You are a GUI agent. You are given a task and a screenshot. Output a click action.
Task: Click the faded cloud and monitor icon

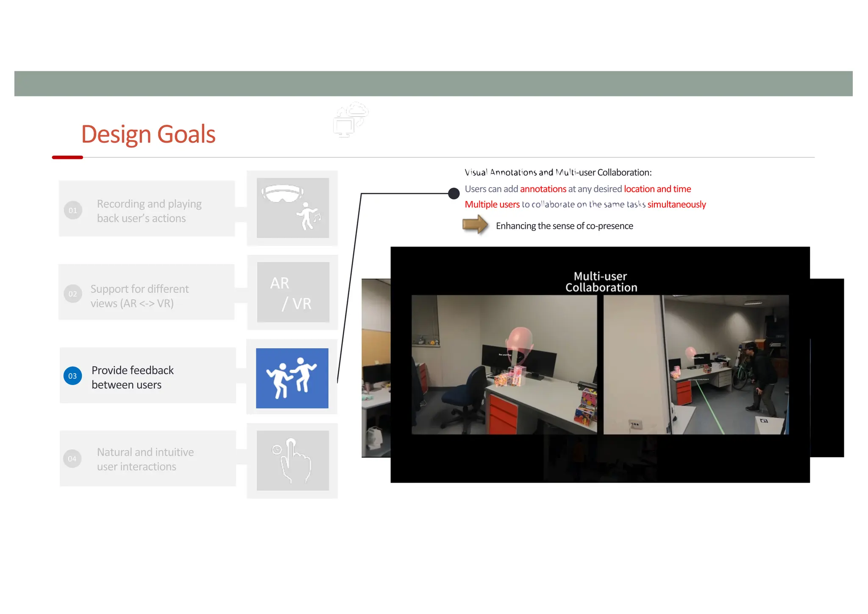(x=351, y=120)
